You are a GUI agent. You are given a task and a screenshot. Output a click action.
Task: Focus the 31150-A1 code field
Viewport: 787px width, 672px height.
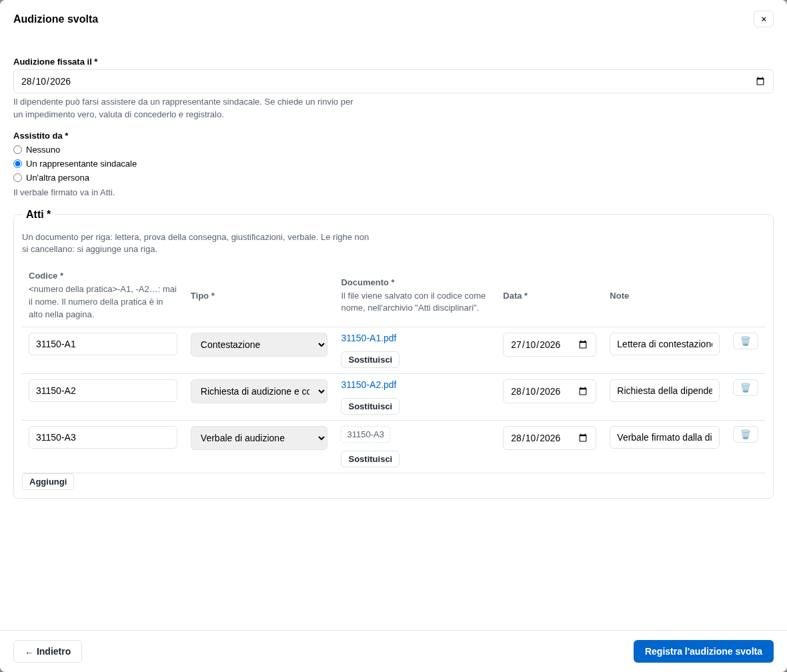click(x=103, y=344)
